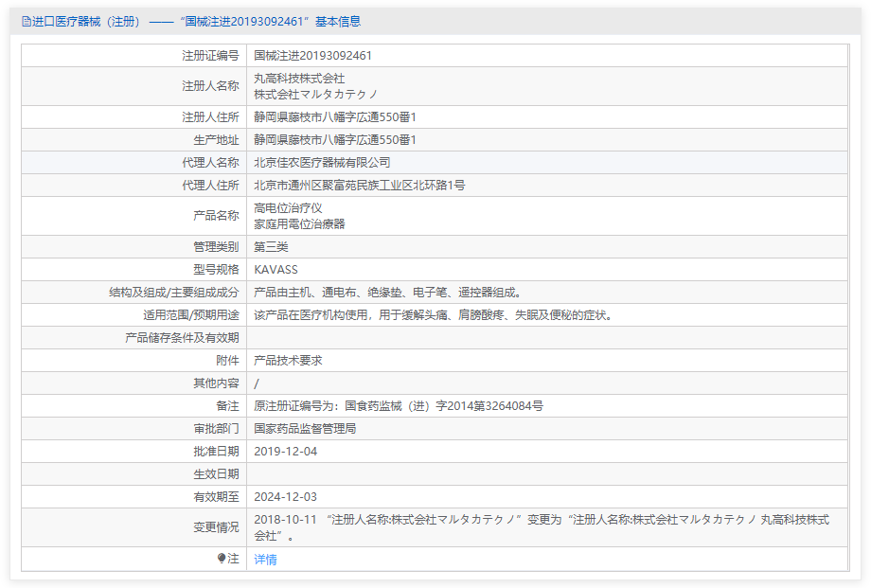Click the 第三类 management category value
871x588 pixels.
[273, 247]
